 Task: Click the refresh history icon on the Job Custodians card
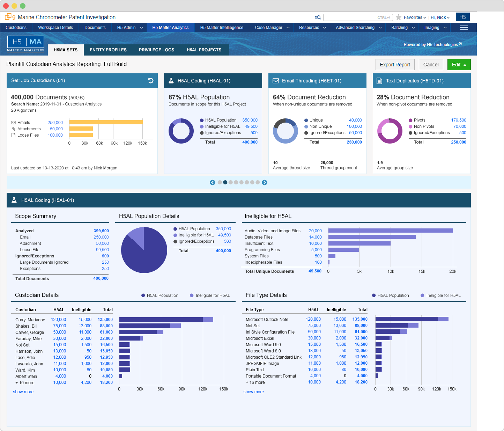tap(150, 81)
